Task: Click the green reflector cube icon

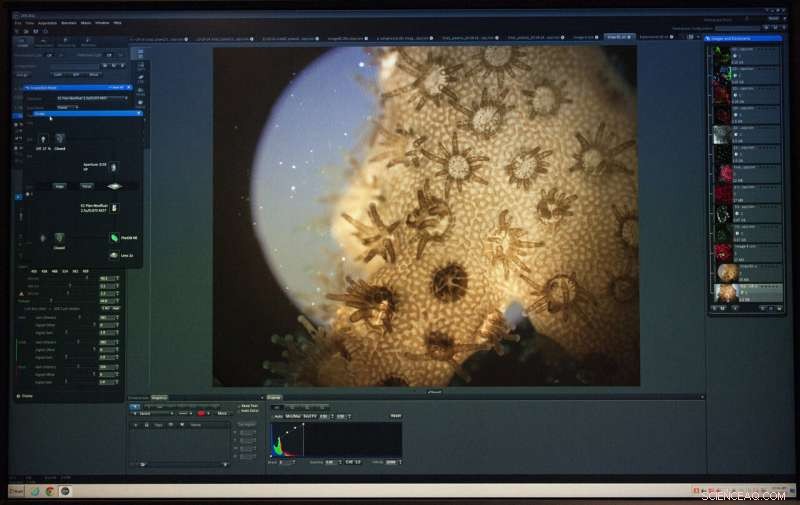Action: pos(114,237)
